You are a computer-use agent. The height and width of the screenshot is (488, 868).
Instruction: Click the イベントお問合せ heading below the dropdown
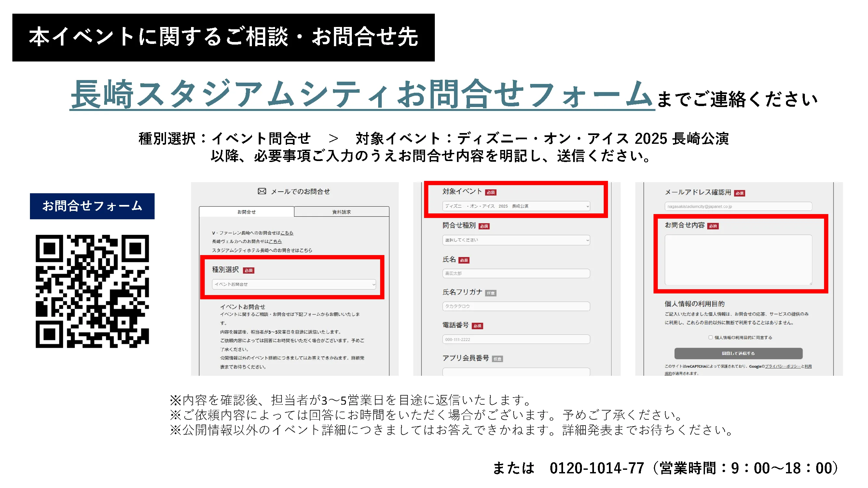click(x=242, y=307)
